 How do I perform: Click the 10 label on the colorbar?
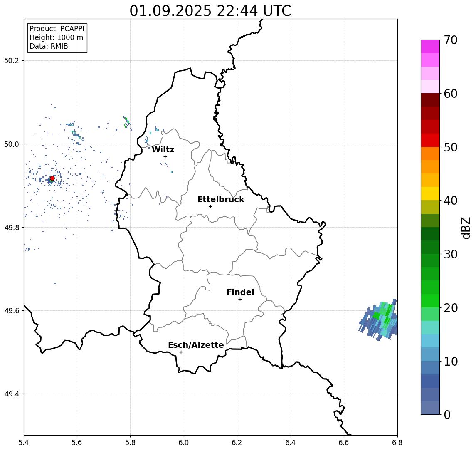coord(451,362)
